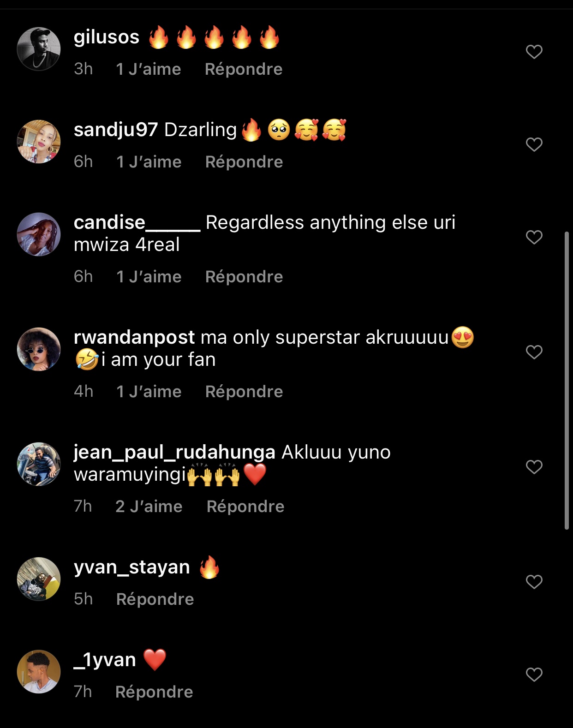View the 1 J'aime on rwandanpost's comment
The image size is (573, 728).
pyautogui.click(x=149, y=392)
